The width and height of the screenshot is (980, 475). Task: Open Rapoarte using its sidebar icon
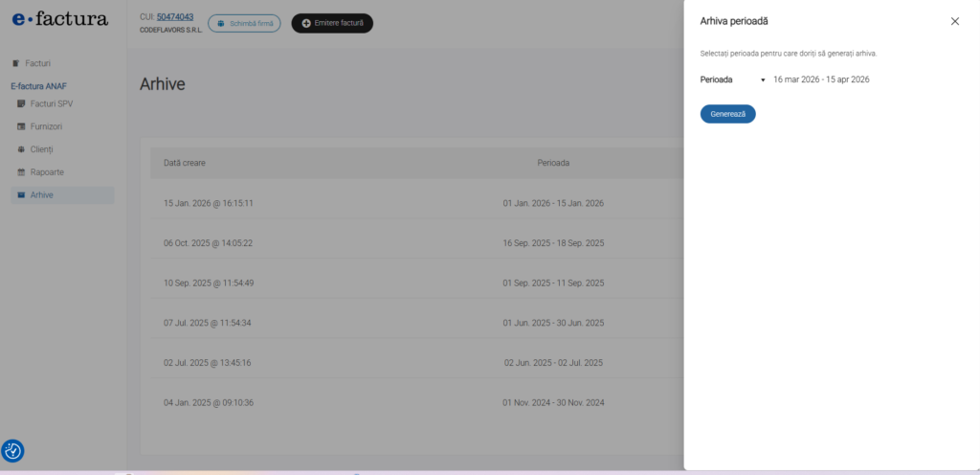coord(21,172)
